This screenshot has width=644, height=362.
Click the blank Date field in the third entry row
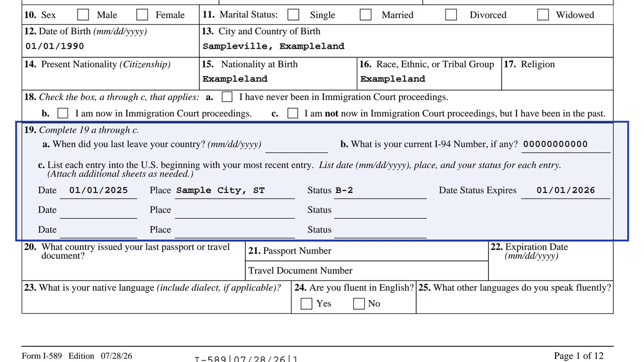click(x=99, y=230)
